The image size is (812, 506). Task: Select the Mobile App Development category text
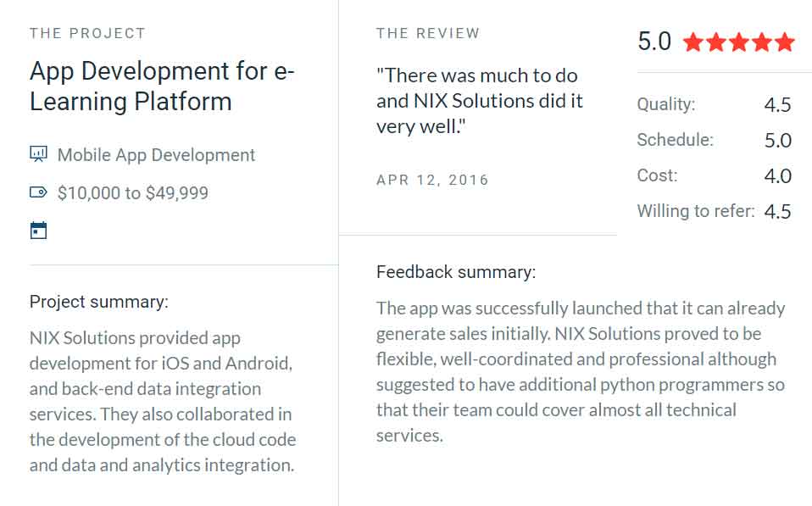157,155
